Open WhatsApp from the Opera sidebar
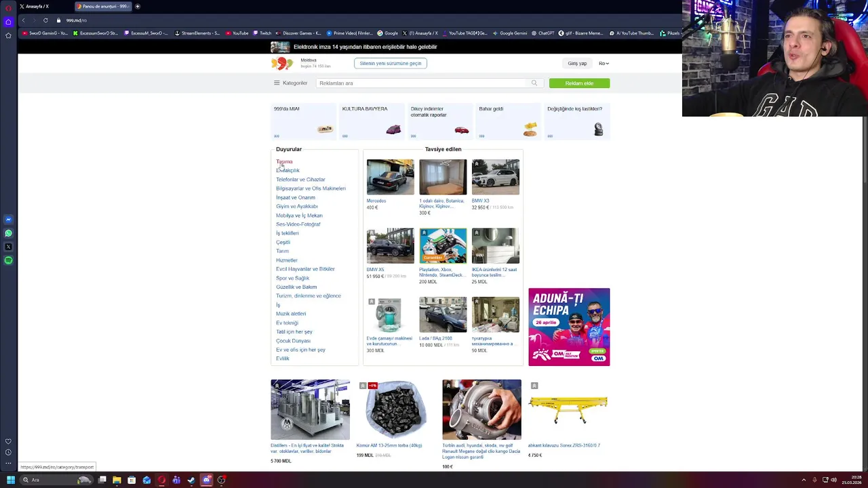 8,233
